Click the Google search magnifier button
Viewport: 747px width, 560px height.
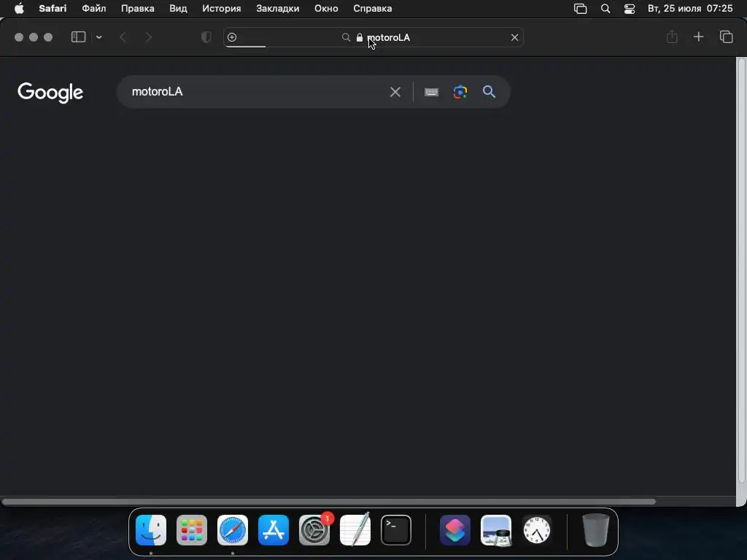pos(489,91)
